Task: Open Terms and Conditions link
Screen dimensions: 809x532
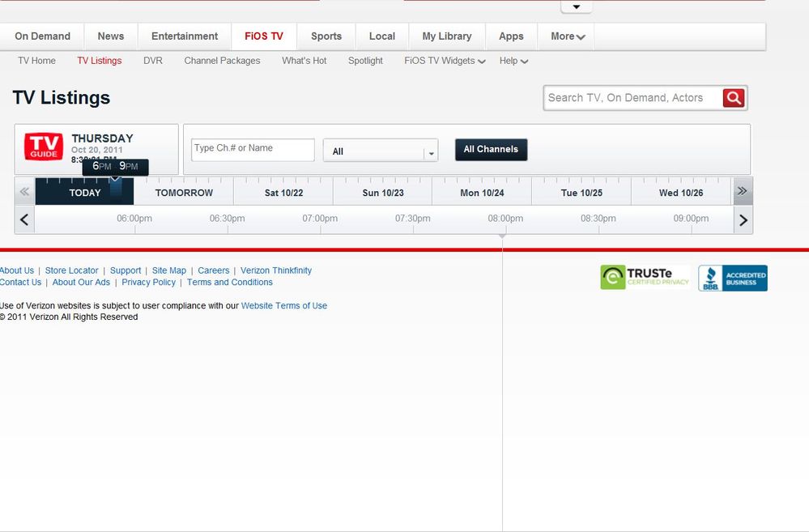Action: (230, 283)
